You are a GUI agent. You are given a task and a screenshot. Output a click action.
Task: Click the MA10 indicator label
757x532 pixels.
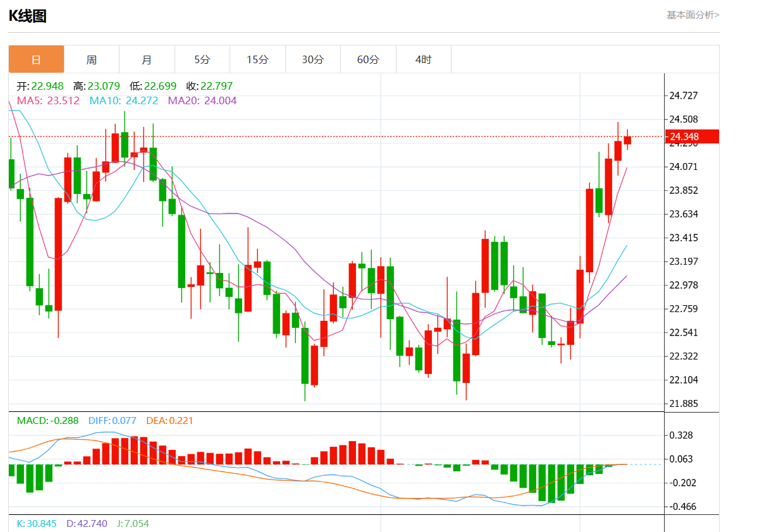123,101
